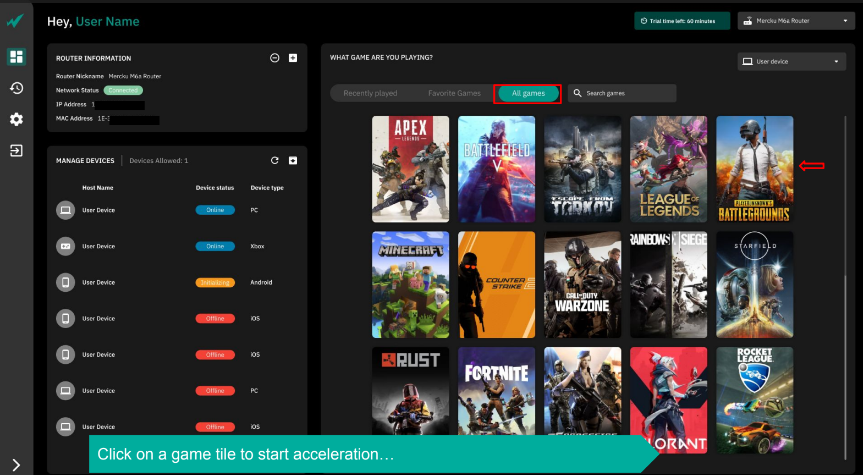Expand the sidebar with bottom chevron

pos(16,464)
